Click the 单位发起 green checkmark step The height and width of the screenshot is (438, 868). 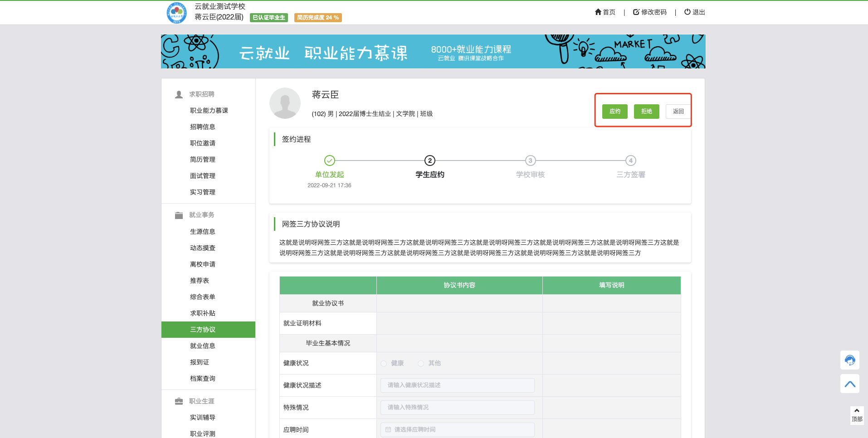(x=330, y=161)
